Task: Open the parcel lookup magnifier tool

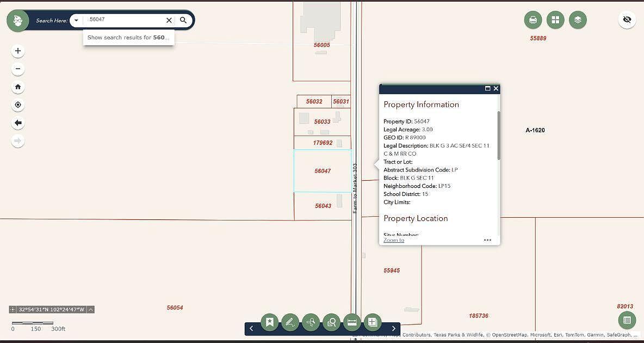Action: click(331, 322)
